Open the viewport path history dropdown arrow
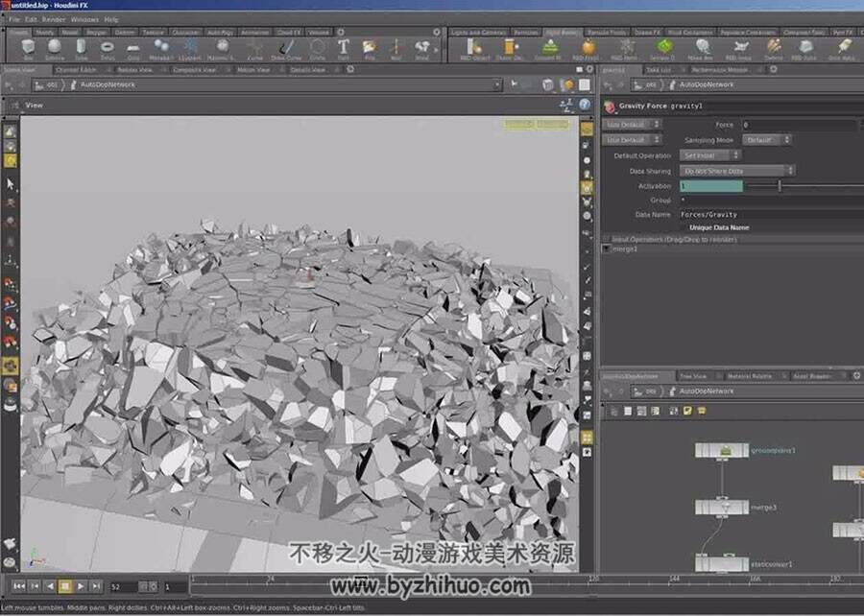This screenshot has width=864, height=616. click(496, 84)
